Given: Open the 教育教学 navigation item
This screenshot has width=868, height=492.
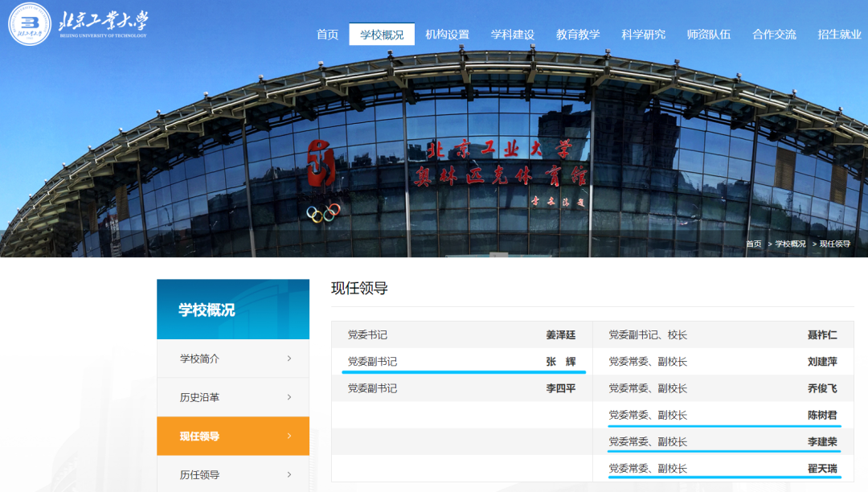Looking at the screenshot, I should point(578,35).
